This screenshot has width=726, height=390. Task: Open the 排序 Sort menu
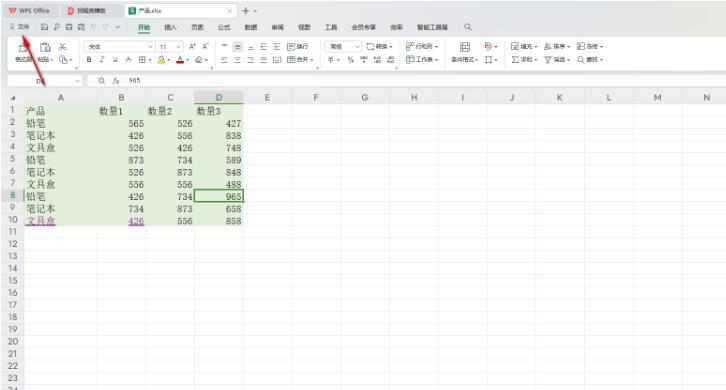click(x=557, y=46)
